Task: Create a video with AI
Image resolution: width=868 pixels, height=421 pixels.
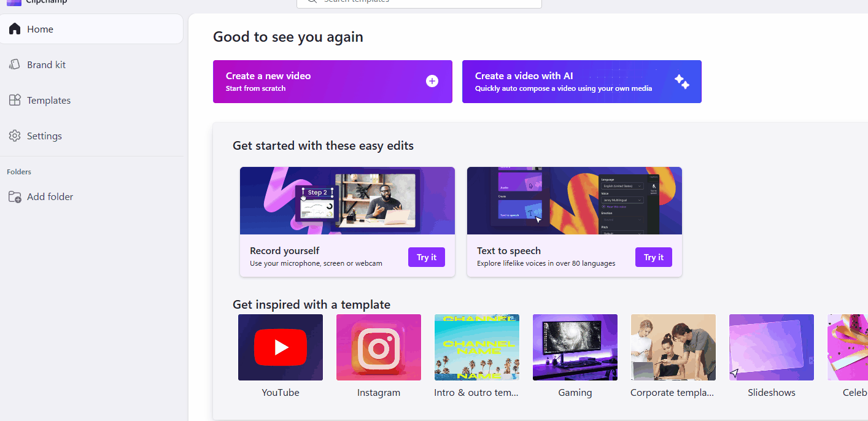Action: tap(581, 82)
